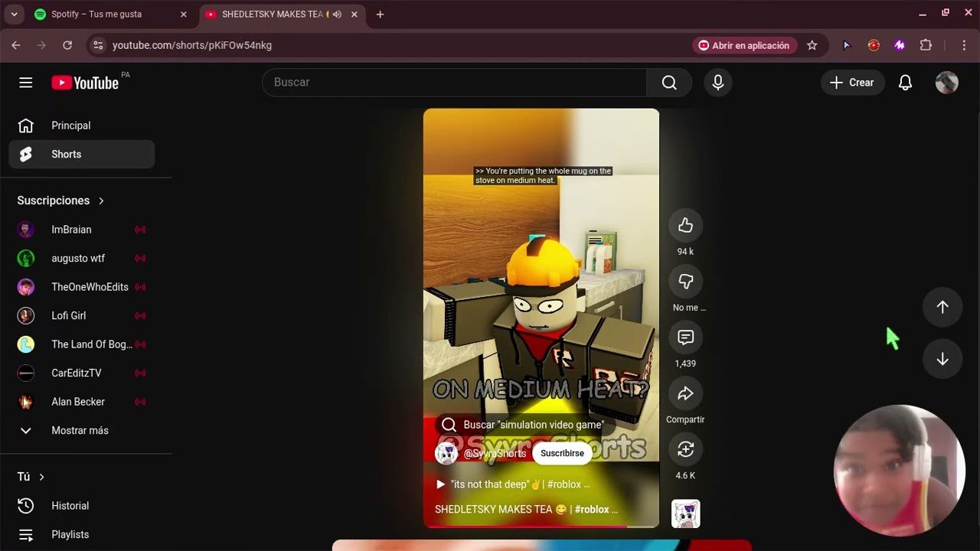
Task: Go to next Short with down arrow
Action: (x=942, y=360)
